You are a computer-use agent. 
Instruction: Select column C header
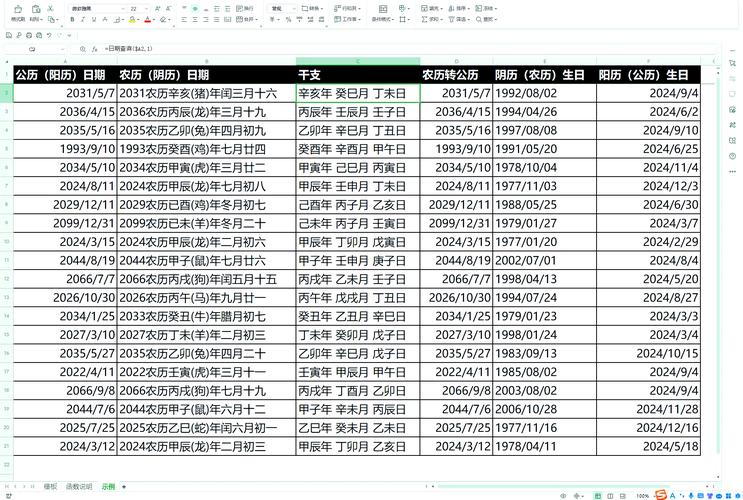pyautogui.click(x=358, y=61)
